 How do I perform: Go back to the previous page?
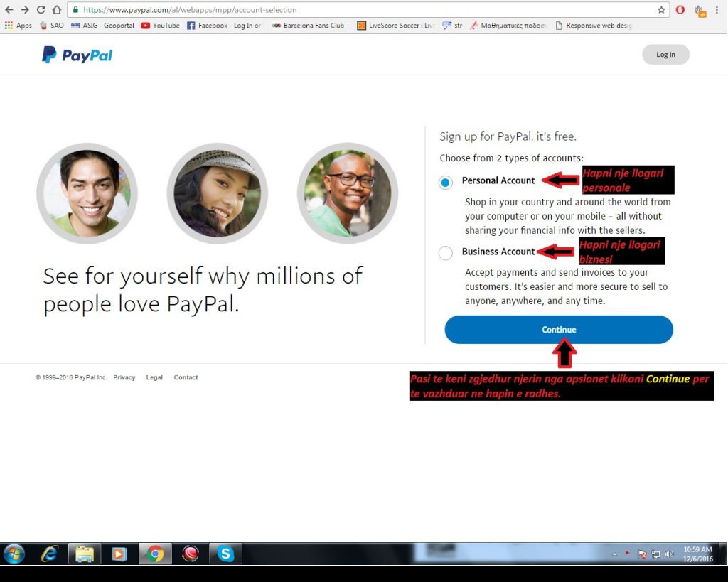(9, 10)
